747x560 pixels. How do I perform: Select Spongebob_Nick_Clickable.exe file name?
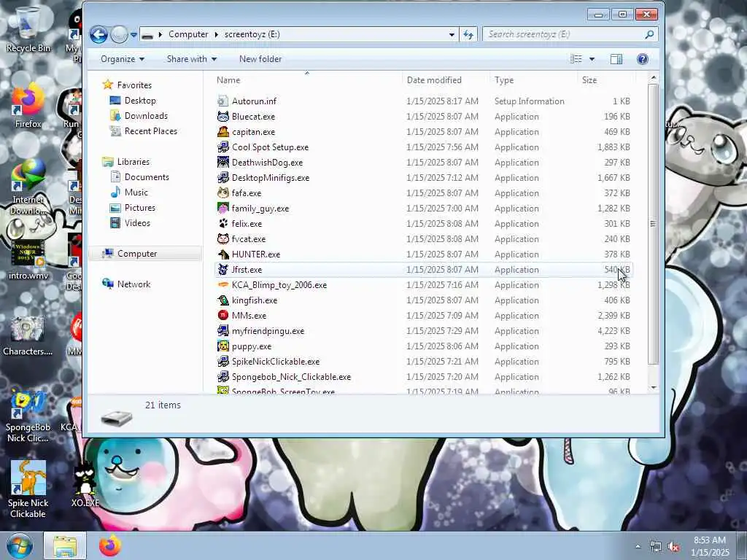pyautogui.click(x=292, y=377)
